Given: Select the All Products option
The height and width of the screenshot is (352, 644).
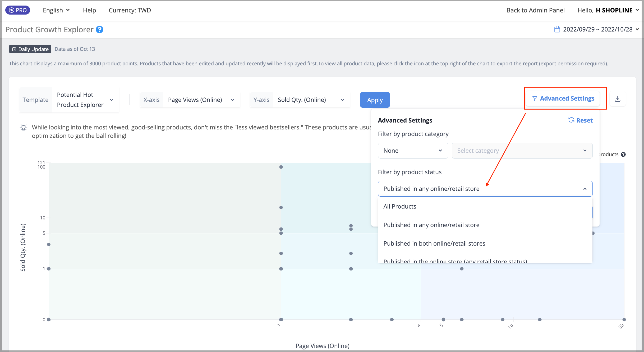Looking at the screenshot, I should (485, 206).
